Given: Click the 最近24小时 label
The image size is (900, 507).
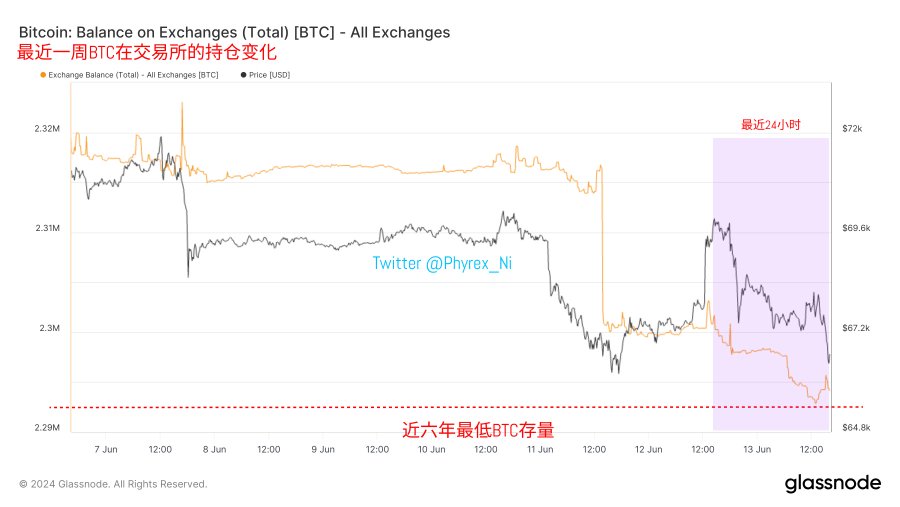Looking at the screenshot, I should (770, 125).
